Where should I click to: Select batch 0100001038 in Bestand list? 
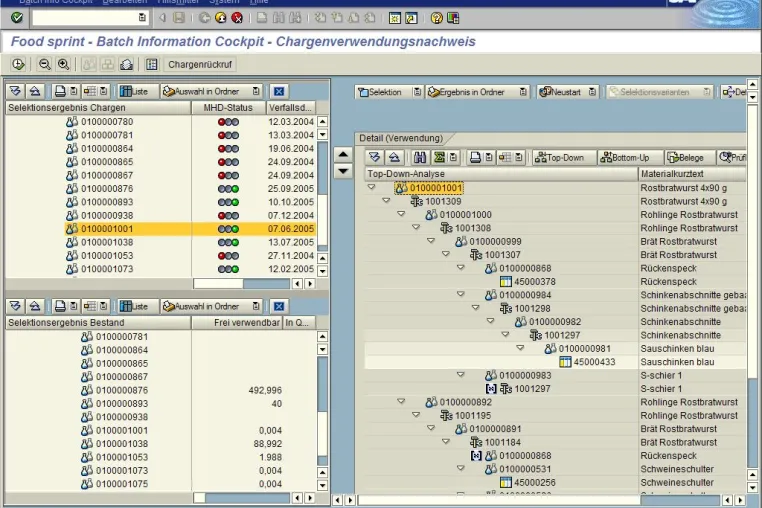tap(121, 444)
